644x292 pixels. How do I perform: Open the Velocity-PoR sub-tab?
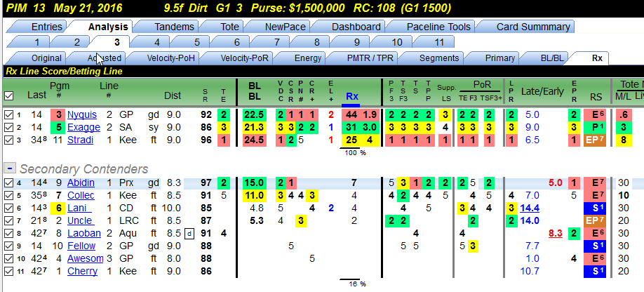244,58
